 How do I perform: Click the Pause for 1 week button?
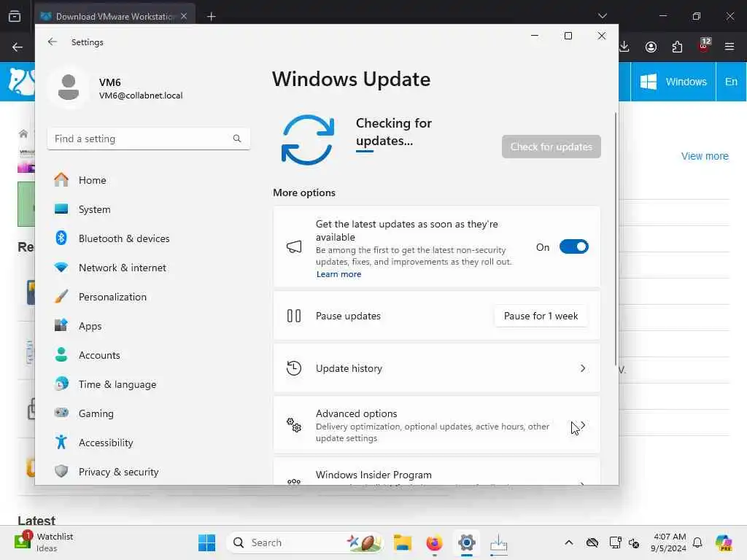click(541, 316)
